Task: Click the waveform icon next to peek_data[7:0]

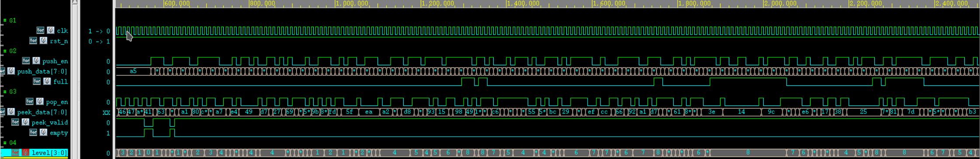Action: pyautogui.click(x=11, y=112)
